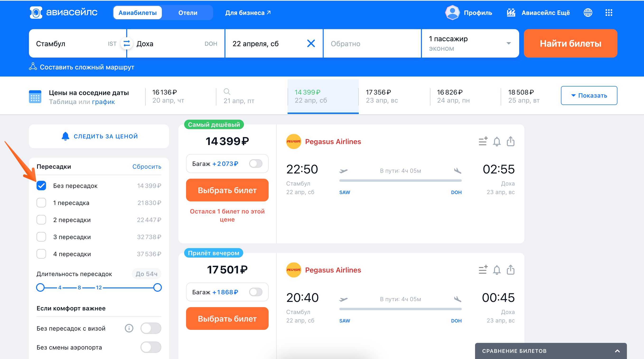Click the Авиасейлс Ещё chart icon

point(511,13)
